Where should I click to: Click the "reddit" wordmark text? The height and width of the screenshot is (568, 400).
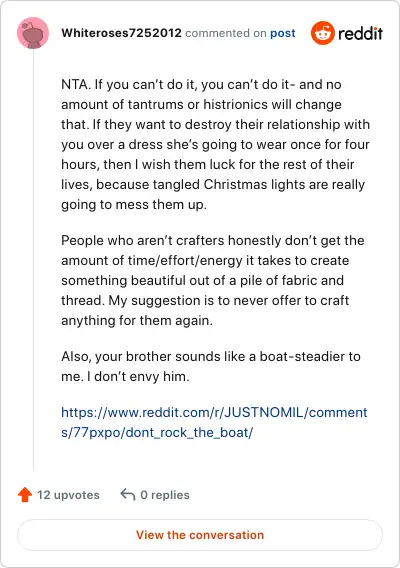(x=360, y=33)
